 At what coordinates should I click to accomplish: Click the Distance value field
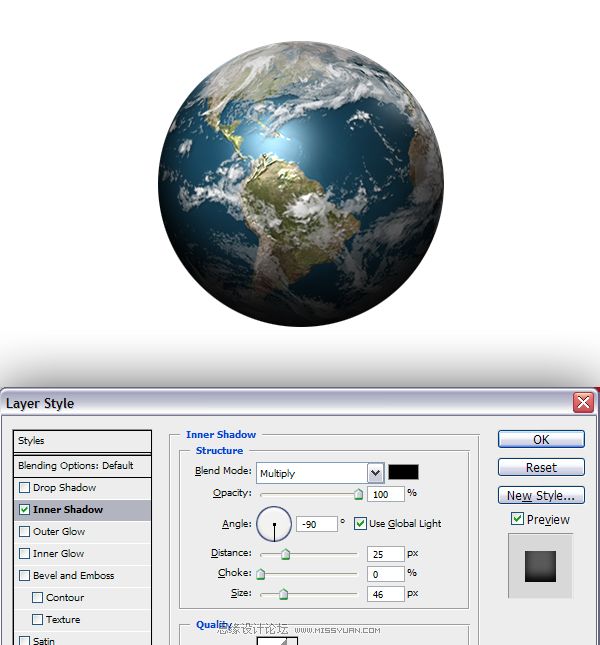[386, 554]
